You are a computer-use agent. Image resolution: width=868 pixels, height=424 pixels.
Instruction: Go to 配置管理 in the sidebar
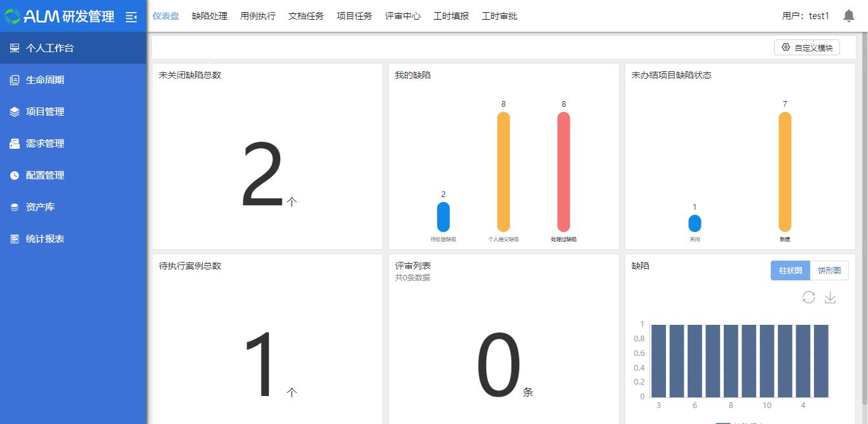pos(46,175)
